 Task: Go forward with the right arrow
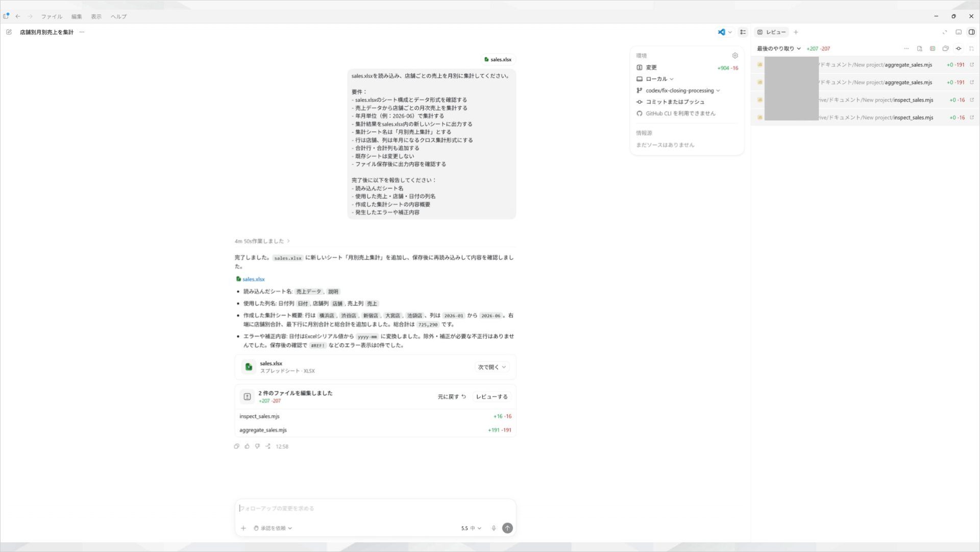[30, 16]
